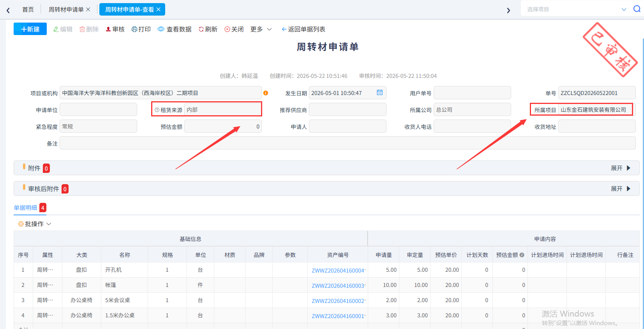Open the 批操作 dropdown
This screenshot has height=329, width=644.
[35, 224]
